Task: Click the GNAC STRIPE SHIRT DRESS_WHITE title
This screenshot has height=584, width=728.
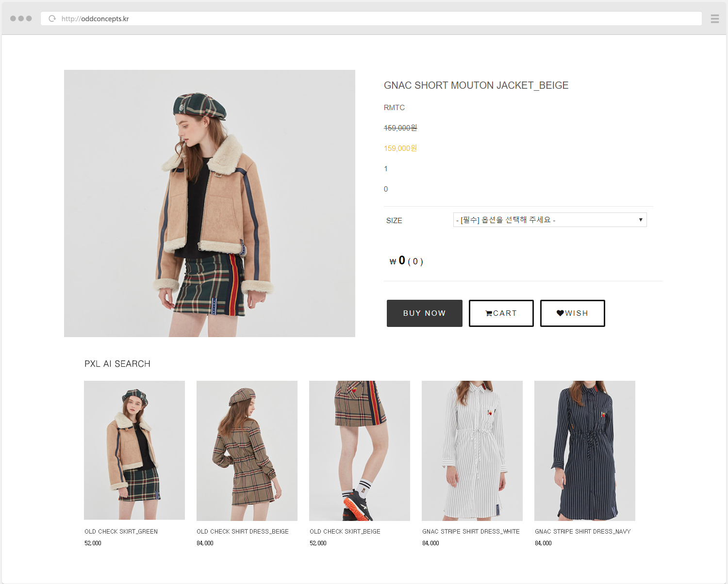Action: click(x=471, y=532)
